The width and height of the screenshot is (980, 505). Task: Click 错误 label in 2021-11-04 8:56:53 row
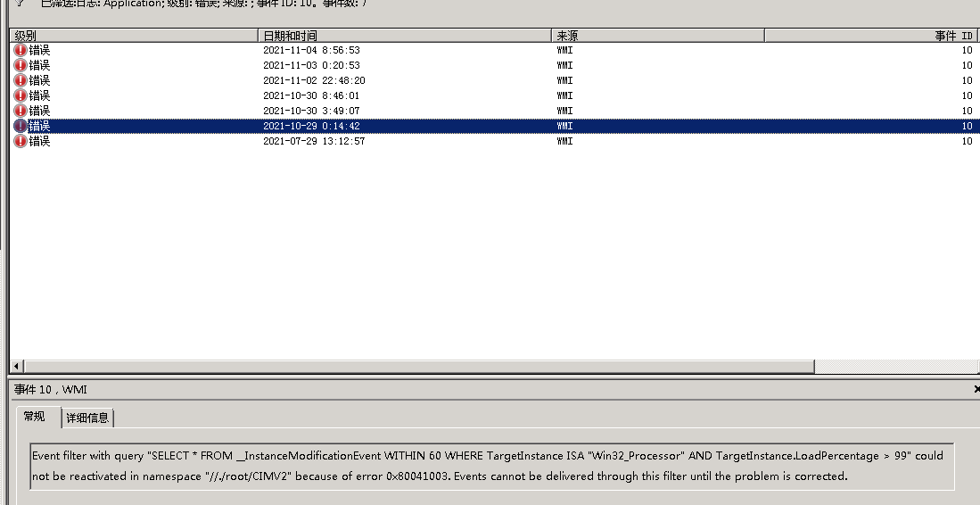pyautogui.click(x=39, y=50)
